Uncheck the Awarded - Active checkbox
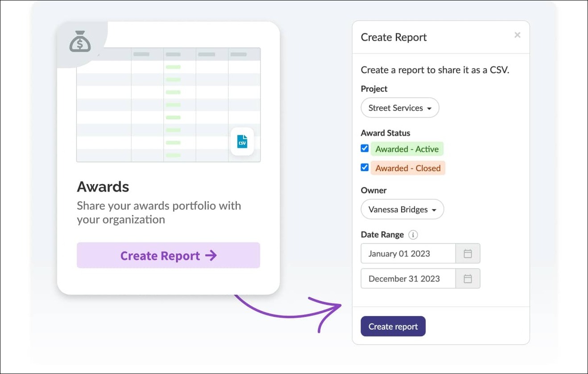The height and width of the screenshot is (374, 588). [x=364, y=148]
